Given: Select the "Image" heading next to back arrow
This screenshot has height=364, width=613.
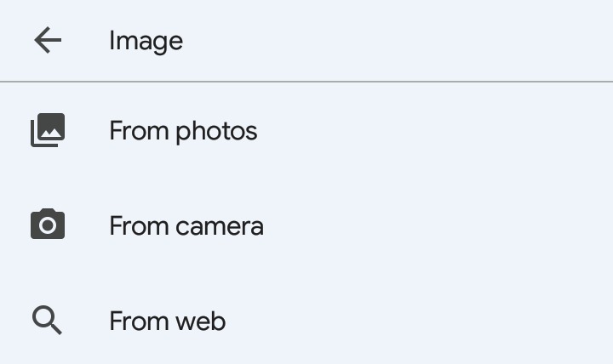Looking at the screenshot, I should (x=146, y=41).
